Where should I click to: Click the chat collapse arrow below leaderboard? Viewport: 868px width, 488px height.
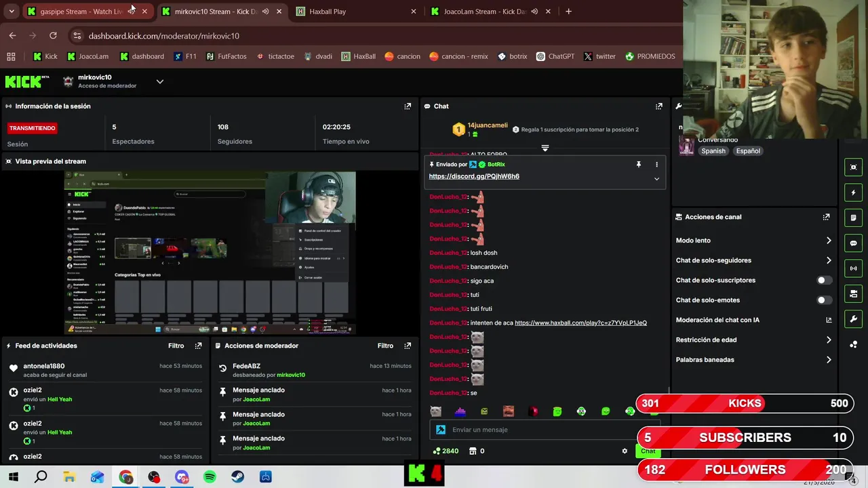pyautogui.click(x=545, y=148)
